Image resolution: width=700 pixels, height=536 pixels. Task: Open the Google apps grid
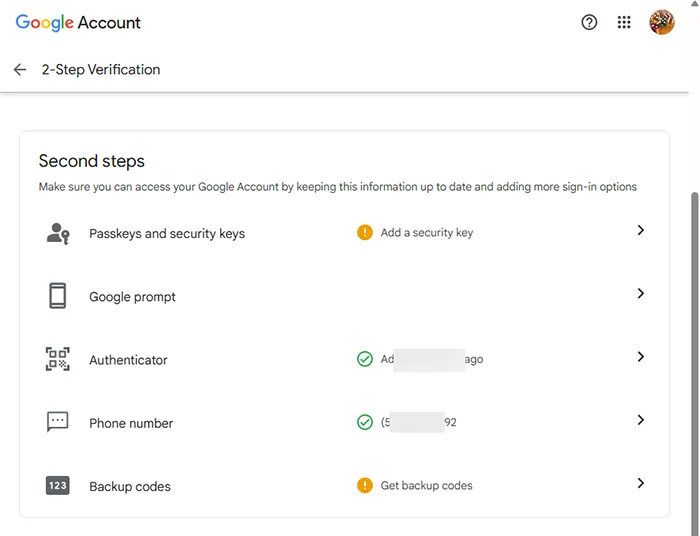(624, 22)
